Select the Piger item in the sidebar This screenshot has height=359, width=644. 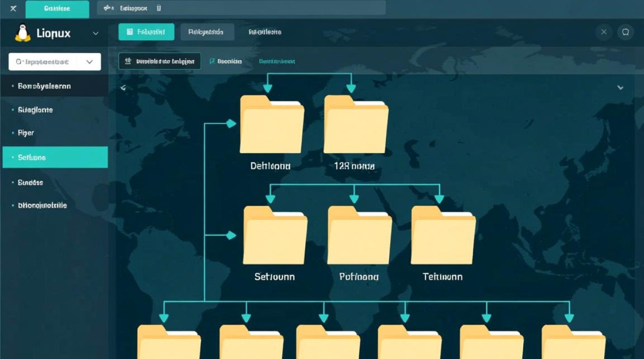[x=26, y=133]
